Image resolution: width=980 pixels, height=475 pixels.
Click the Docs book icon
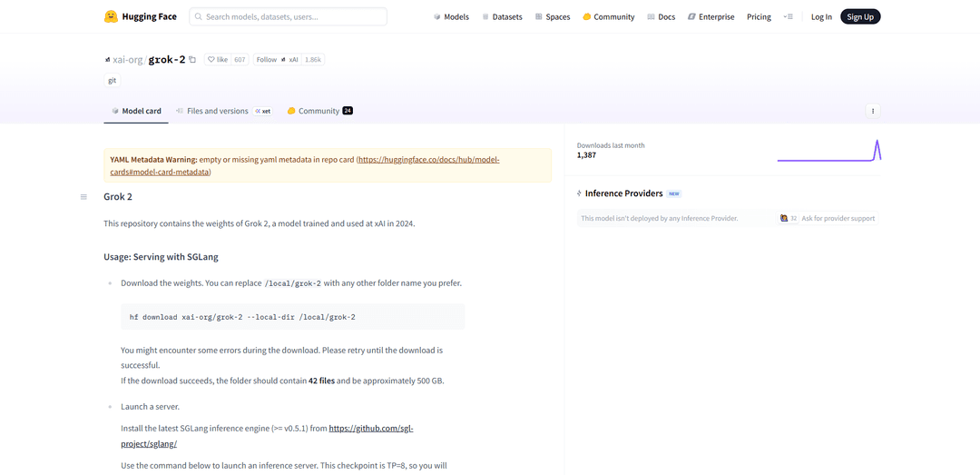(x=651, y=17)
